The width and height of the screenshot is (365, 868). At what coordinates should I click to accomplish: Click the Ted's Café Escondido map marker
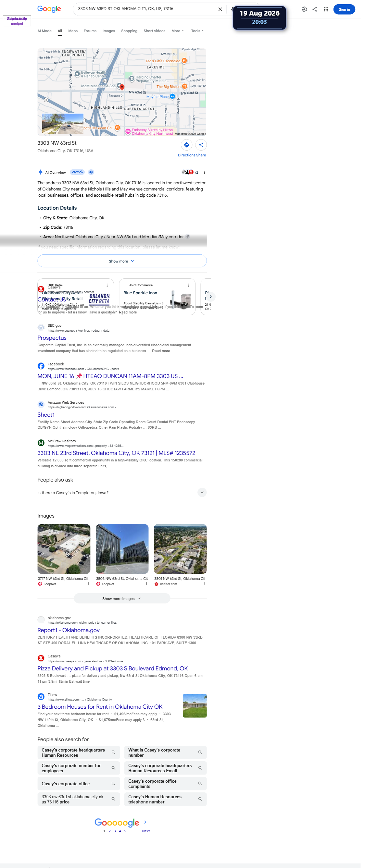(x=184, y=61)
